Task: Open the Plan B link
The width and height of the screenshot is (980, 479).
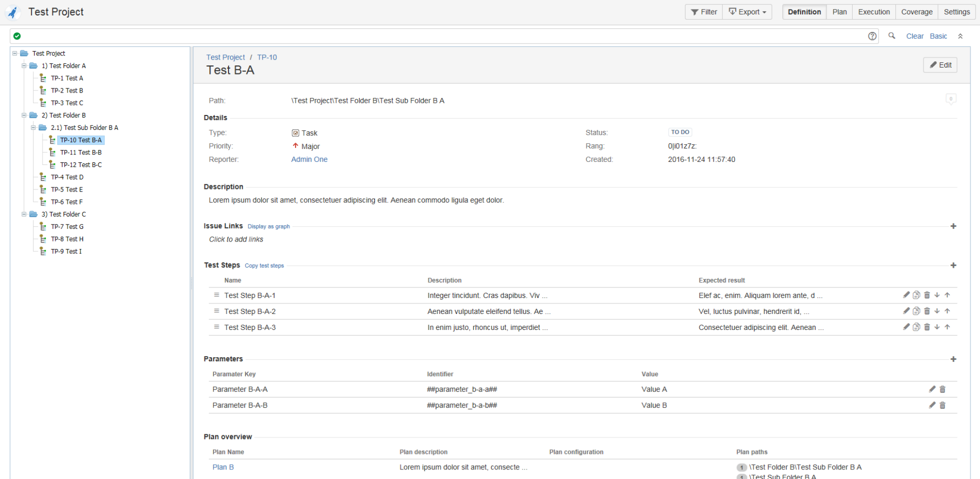Action: [x=223, y=467]
